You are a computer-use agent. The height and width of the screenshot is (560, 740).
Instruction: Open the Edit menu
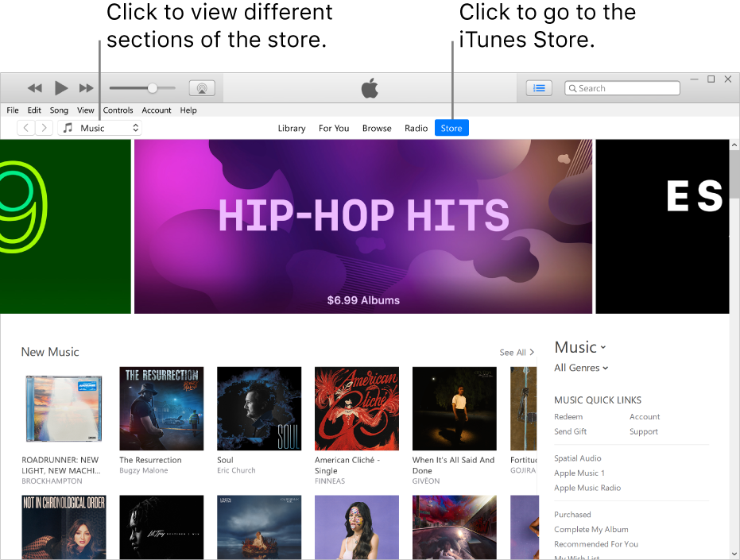34,110
